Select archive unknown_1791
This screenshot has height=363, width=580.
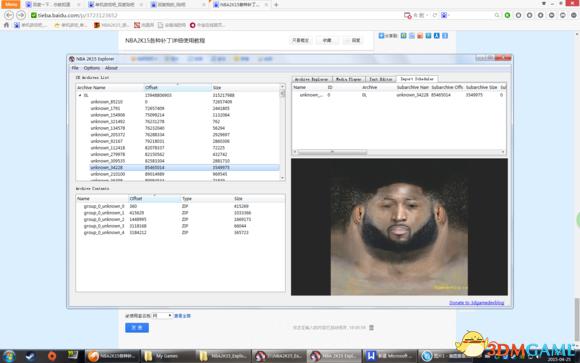105,108
